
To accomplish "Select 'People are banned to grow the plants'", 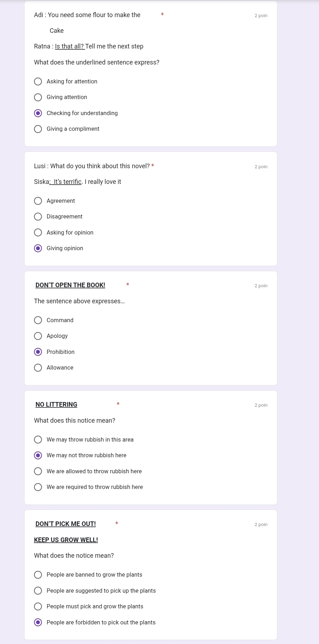I will click(38, 575).
